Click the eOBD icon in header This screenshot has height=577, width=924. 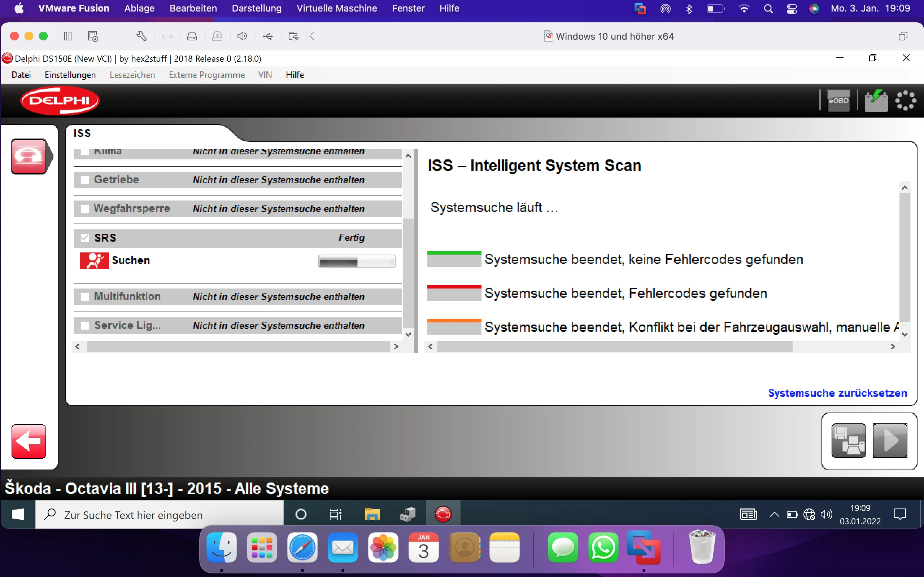tap(838, 101)
